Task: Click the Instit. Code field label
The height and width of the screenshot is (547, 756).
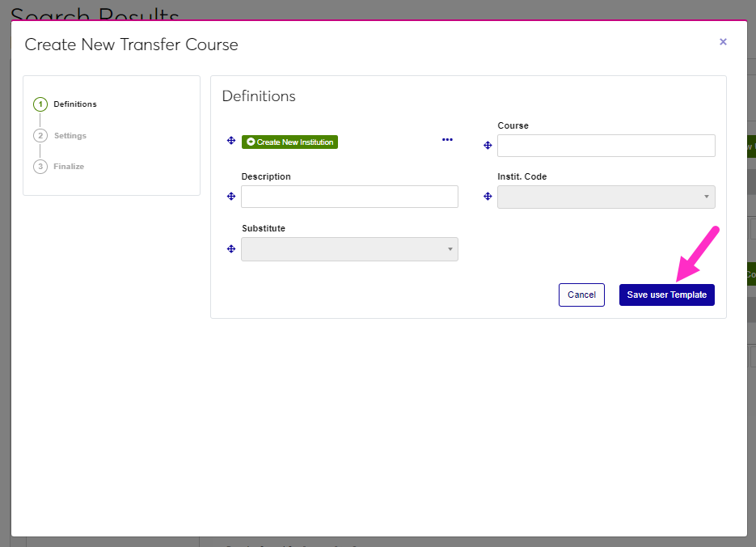Action: (x=522, y=176)
